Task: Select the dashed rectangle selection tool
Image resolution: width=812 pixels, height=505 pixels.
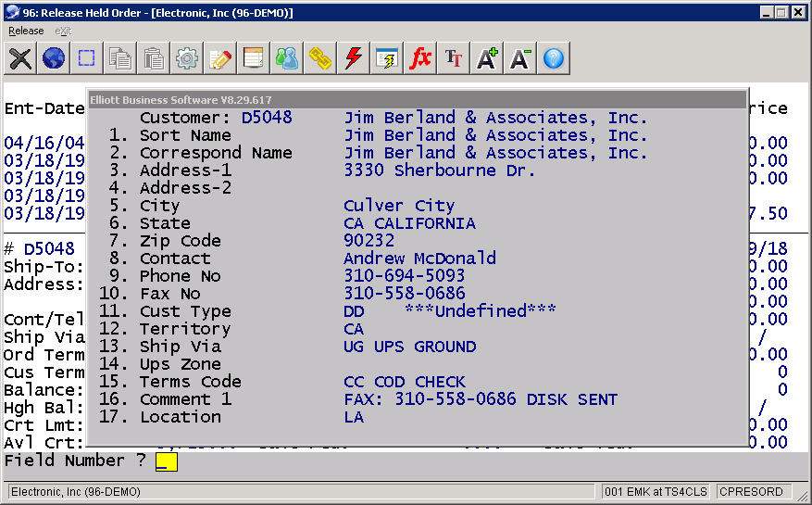Action: coord(86,58)
